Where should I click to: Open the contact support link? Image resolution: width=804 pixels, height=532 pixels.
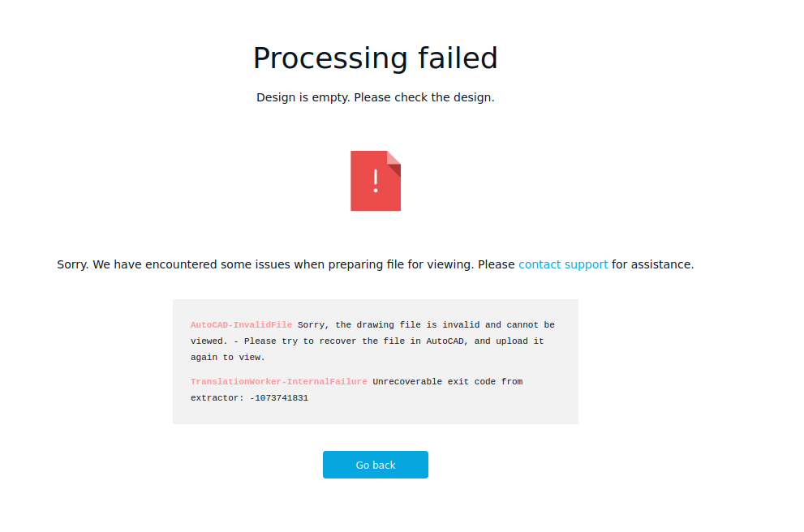pyautogui.click(x=563, y=264)
